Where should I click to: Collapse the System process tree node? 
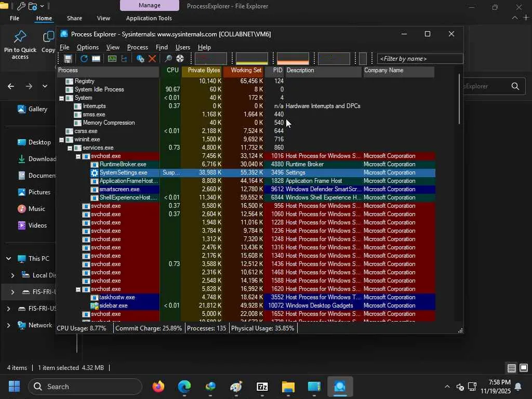point(62,98)
